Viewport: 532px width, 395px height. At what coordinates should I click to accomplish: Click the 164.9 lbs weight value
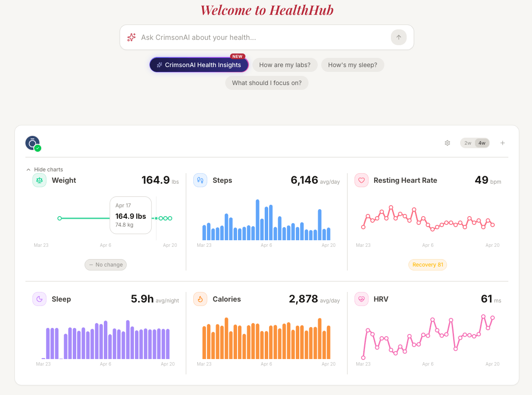pyautogui.click(x=160, y=180)
